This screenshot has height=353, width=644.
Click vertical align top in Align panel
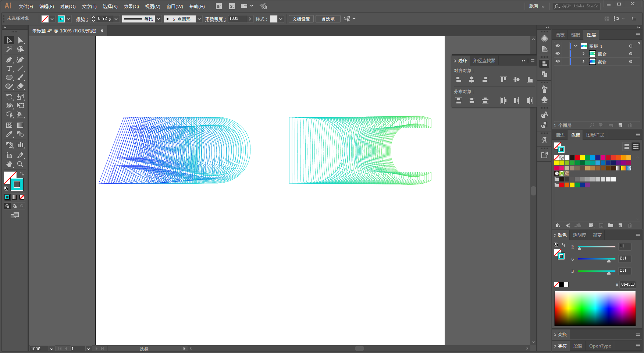coord(503,80)
